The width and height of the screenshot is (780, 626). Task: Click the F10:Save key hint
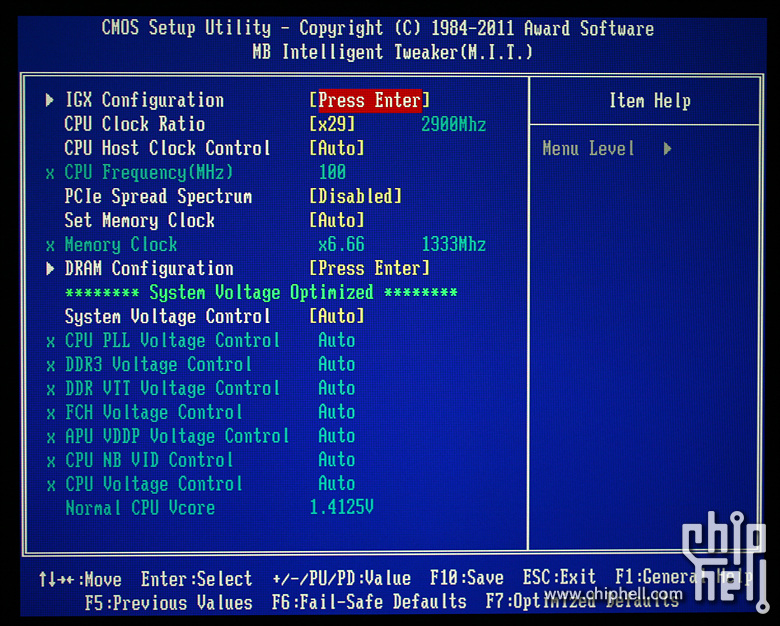point(467,578)
